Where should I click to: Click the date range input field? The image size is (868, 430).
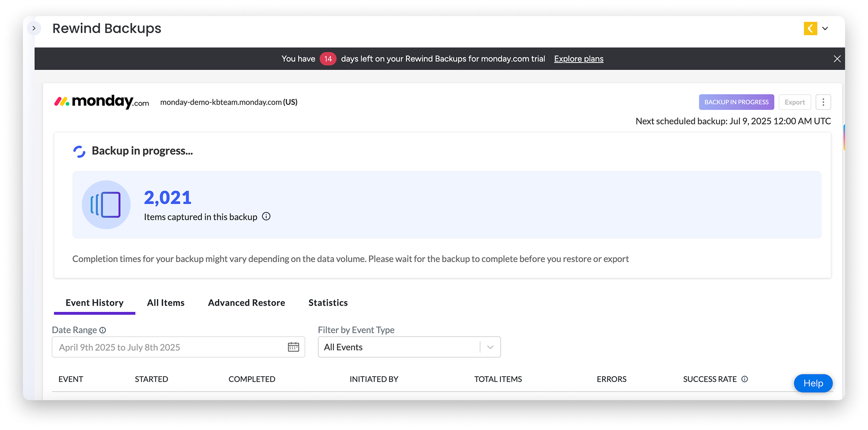178,347
